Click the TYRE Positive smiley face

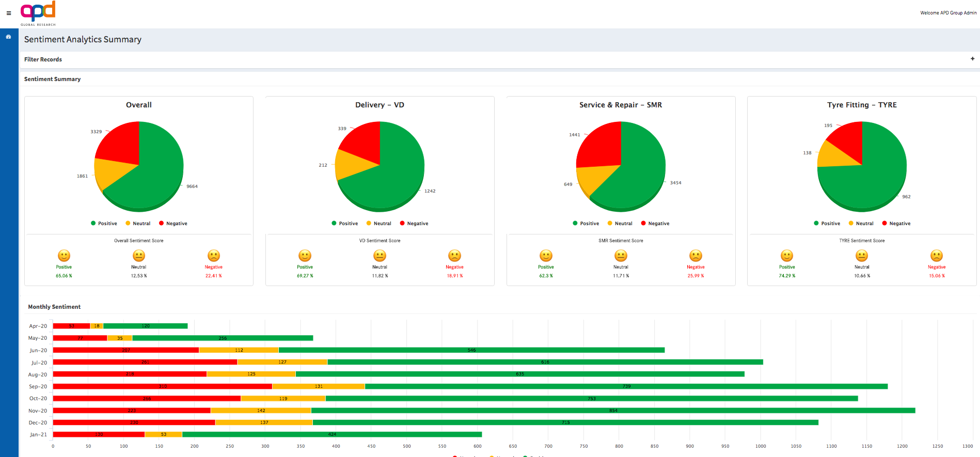click(787, 256)
